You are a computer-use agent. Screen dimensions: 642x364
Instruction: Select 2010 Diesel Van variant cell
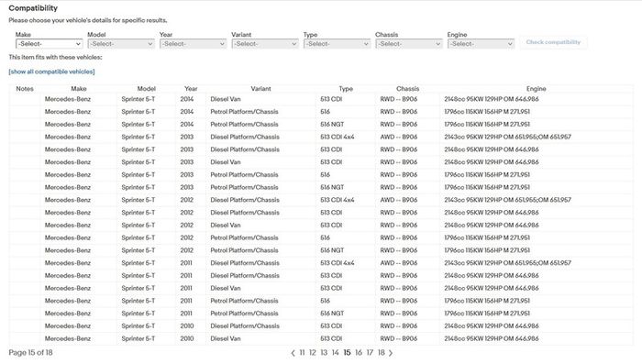(x=226, y=339)
